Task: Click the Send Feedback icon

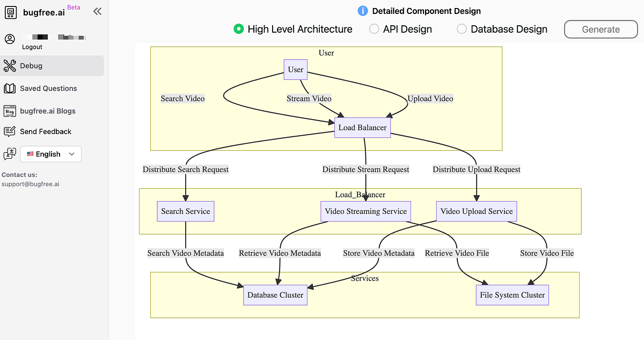Action: point(10,131)
